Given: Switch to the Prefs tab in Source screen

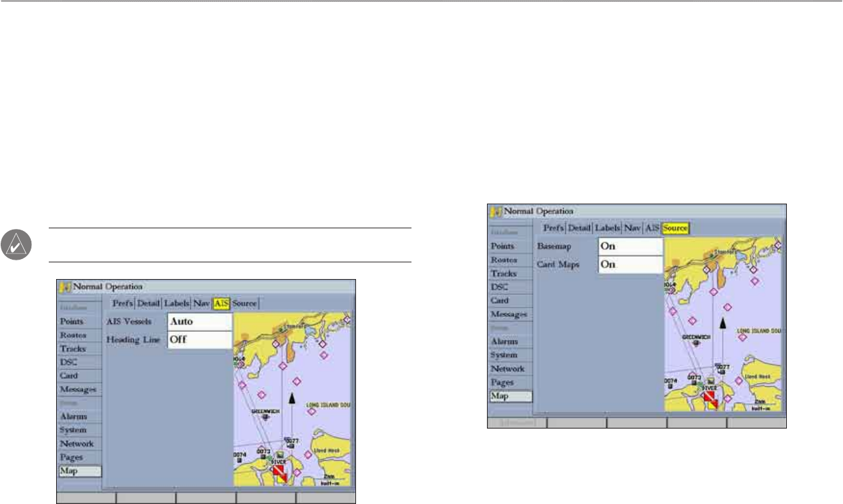Looking at the screenshot, I should point(552,228).
